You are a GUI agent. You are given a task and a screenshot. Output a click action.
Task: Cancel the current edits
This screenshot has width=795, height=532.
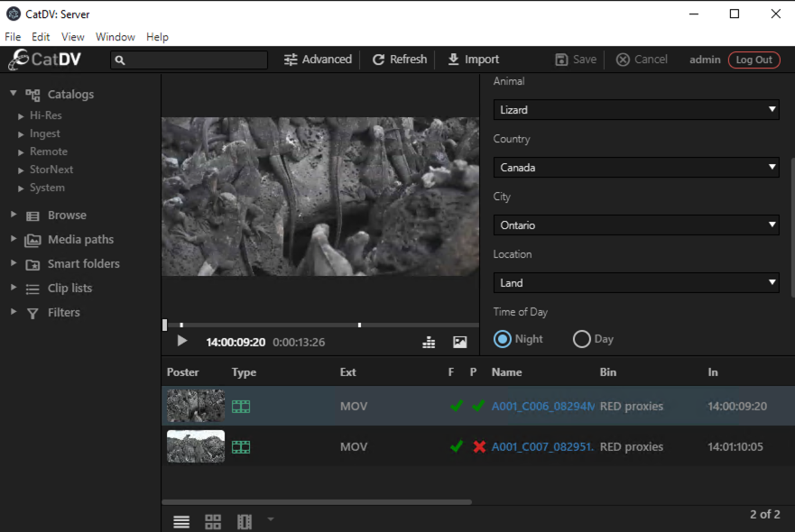pyautogui.click(x=642, y=60)
